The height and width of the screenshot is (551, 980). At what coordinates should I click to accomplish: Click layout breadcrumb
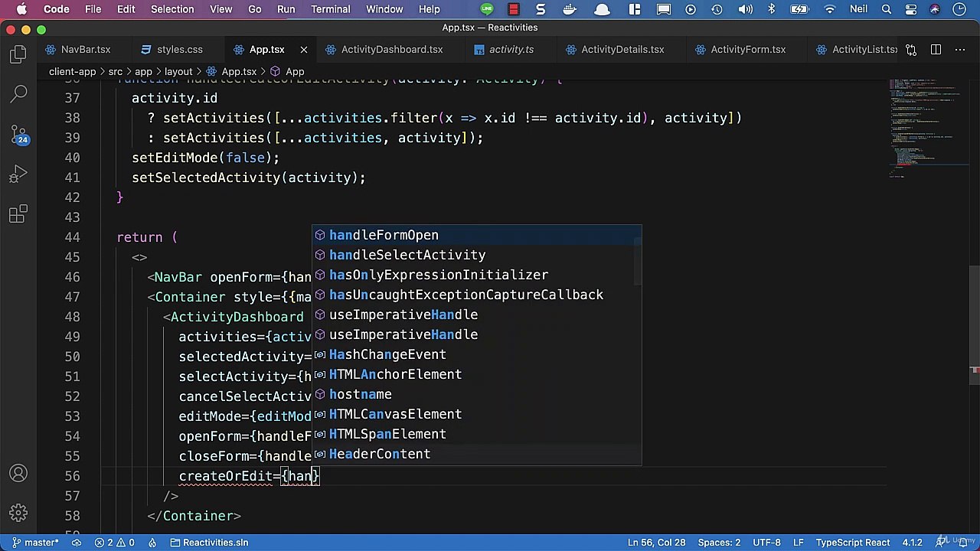point(178,72)
